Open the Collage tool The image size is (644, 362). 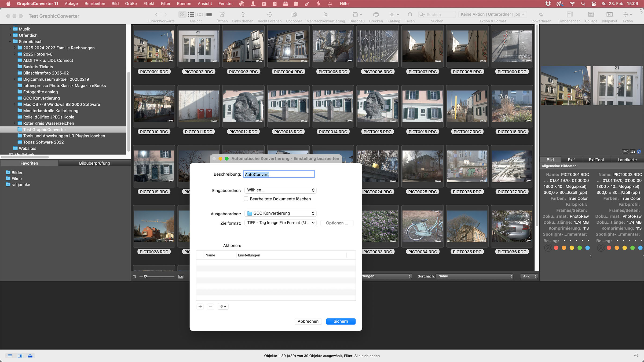tap(591, 14)
